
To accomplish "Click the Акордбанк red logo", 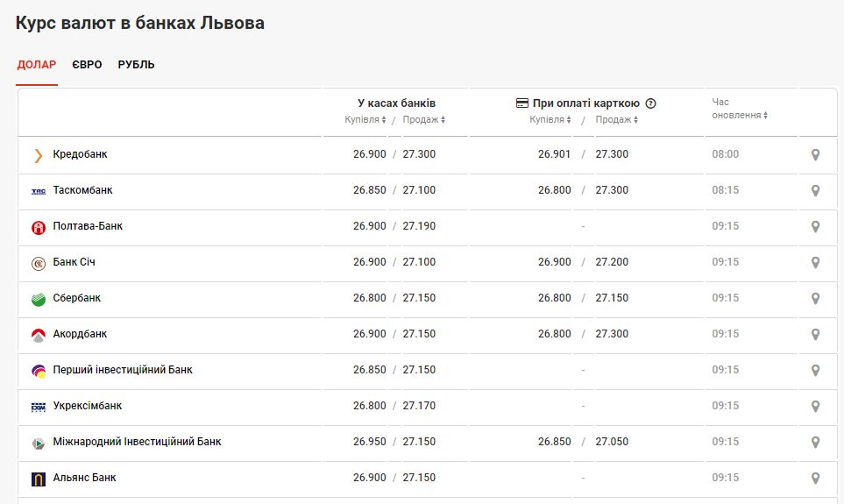I will (39, 336).
